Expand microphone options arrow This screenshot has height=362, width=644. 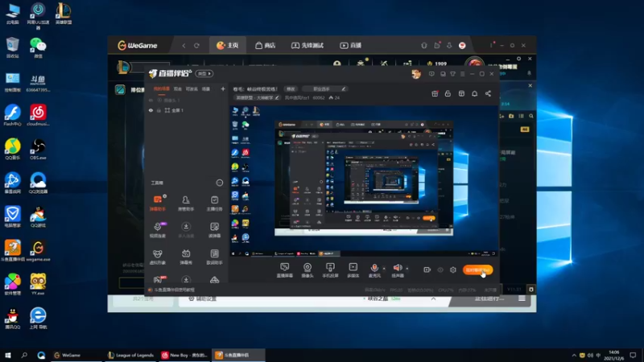point(384,269)
